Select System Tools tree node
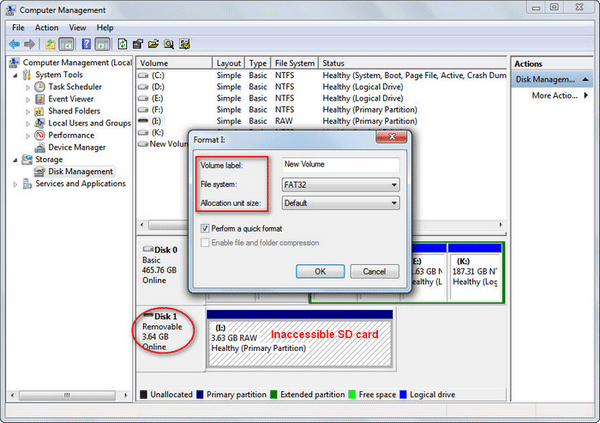Viewport: 600px width, 423px height. point(59,75)
